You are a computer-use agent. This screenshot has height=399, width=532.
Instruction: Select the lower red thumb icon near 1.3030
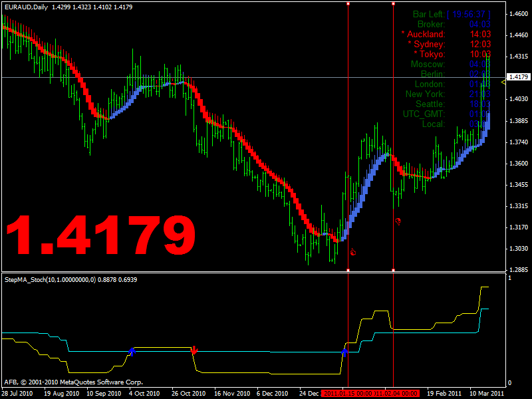[353, 252]
